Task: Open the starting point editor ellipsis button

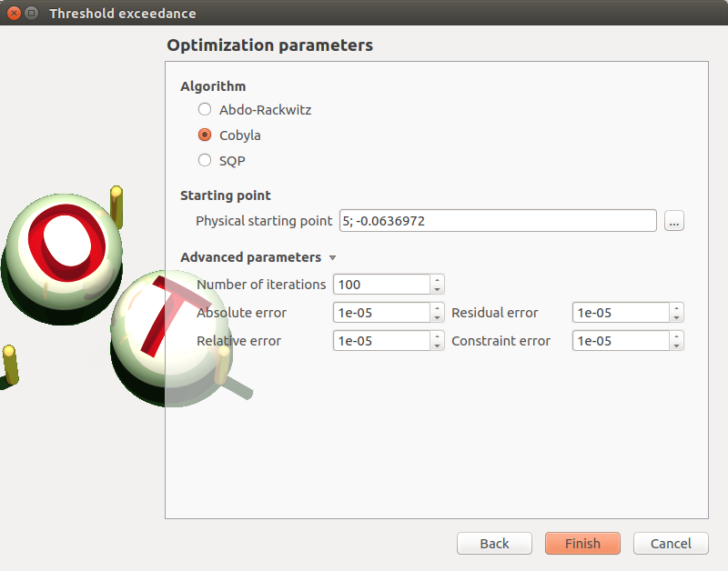Action: 673,221
